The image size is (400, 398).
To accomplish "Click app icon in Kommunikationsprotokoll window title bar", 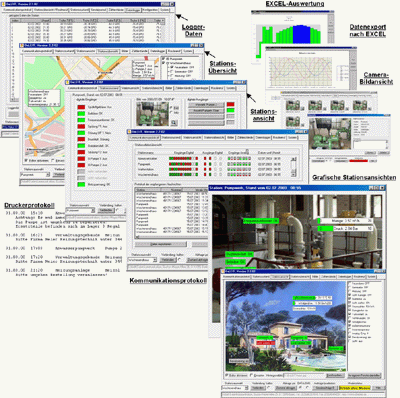I will 130,132.
